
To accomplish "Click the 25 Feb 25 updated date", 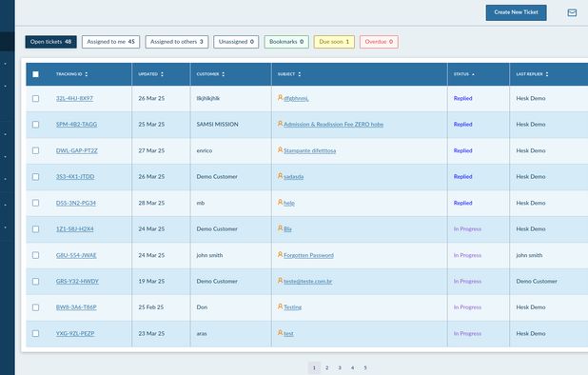I will click(x=151, y=307).
